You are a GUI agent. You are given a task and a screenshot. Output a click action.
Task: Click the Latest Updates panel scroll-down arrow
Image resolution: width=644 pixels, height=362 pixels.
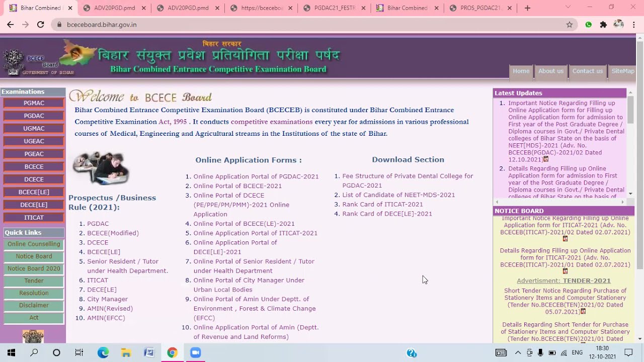point(630,194)
